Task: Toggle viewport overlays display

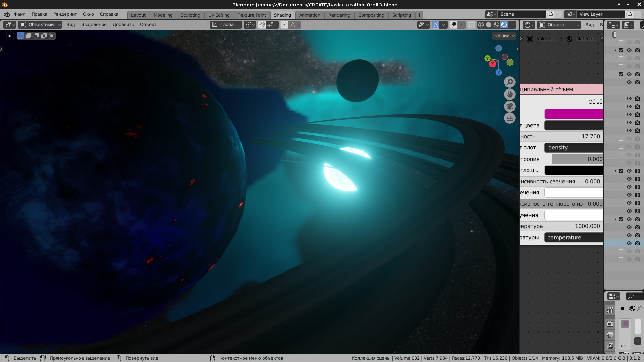Action: tap(453, 25)
